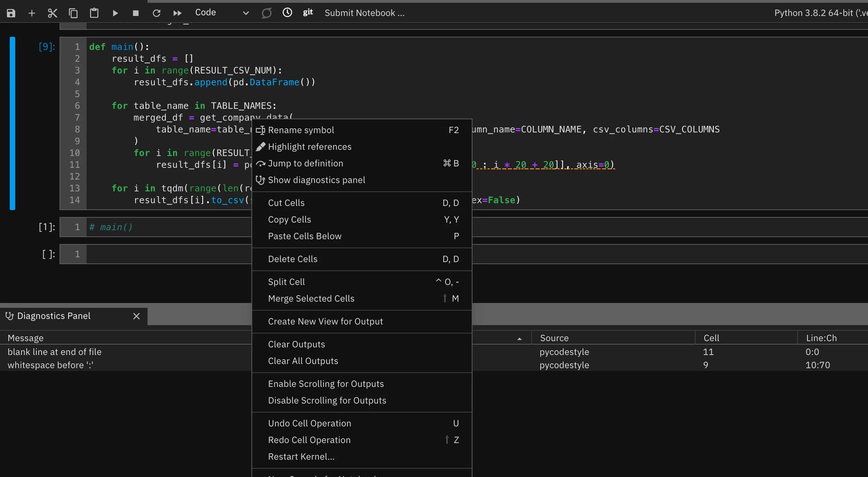Viewport: 868px width, 477px height.
Task: Choose Clear All Outputs
Action: pyautogui.click(x=362, y=361)
